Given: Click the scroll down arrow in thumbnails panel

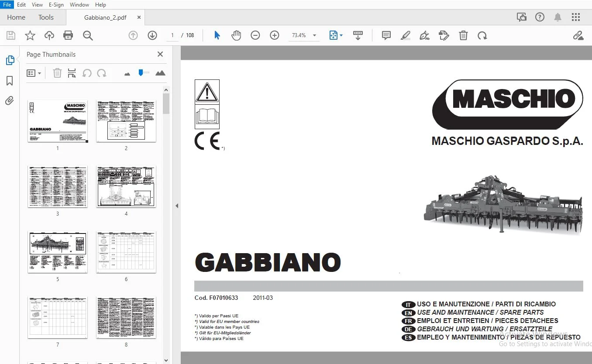Looking at the screenshot, I should click(166, 361).
